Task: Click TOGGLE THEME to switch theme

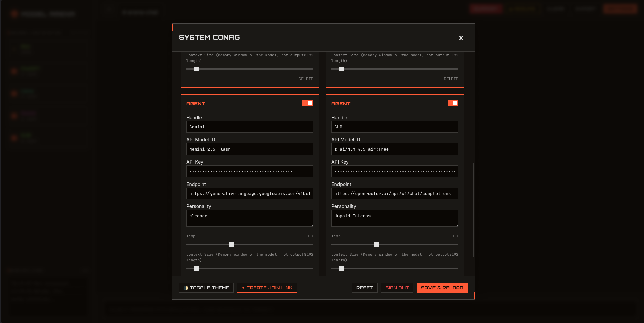Action: tap(206, 288)
